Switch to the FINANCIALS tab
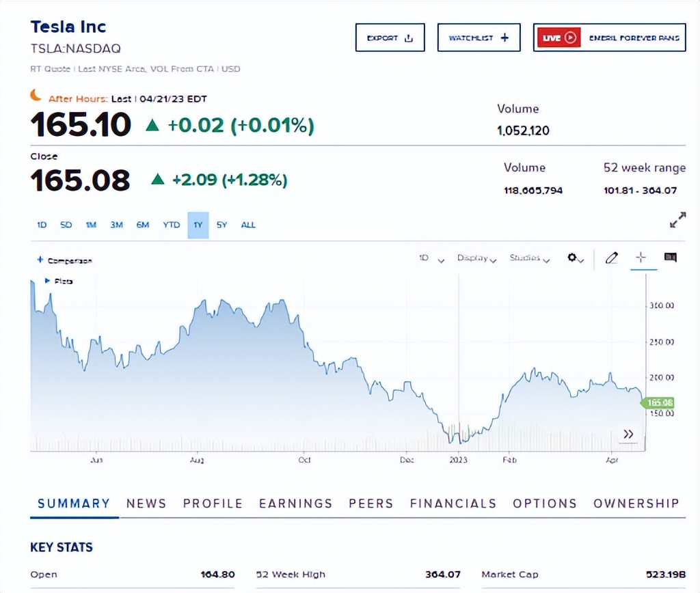Image resolution: width=700 pixels, height=593 pixels. pos(453,504)
